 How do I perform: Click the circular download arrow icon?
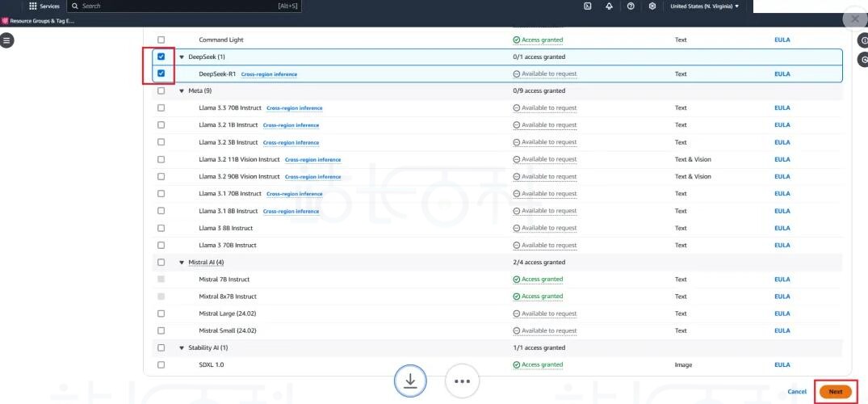coord(410,381)
